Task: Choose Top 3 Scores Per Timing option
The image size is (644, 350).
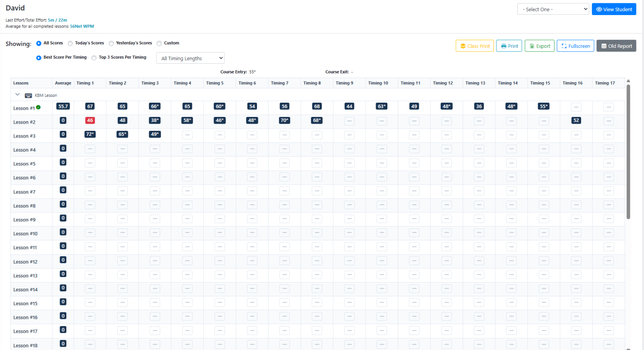Action: [94, 58]
